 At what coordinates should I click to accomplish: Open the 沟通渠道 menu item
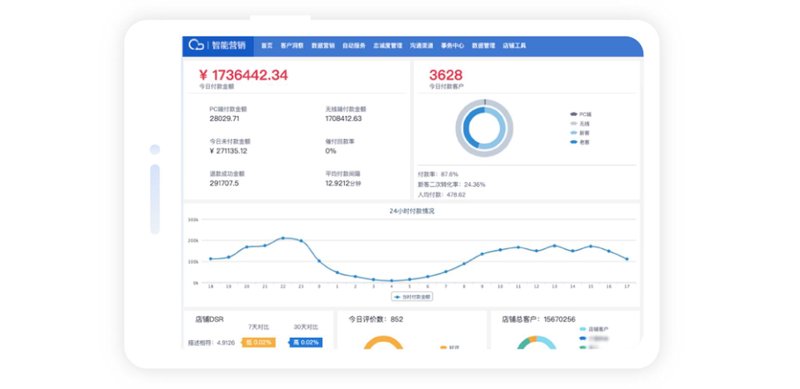point(421,45)
